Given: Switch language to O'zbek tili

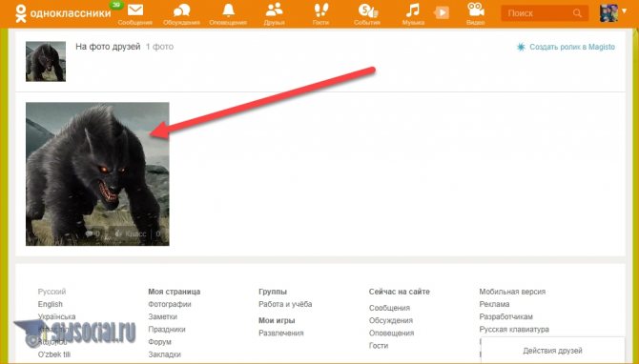Looking at the screenshot, I should [x=54, y=354].
